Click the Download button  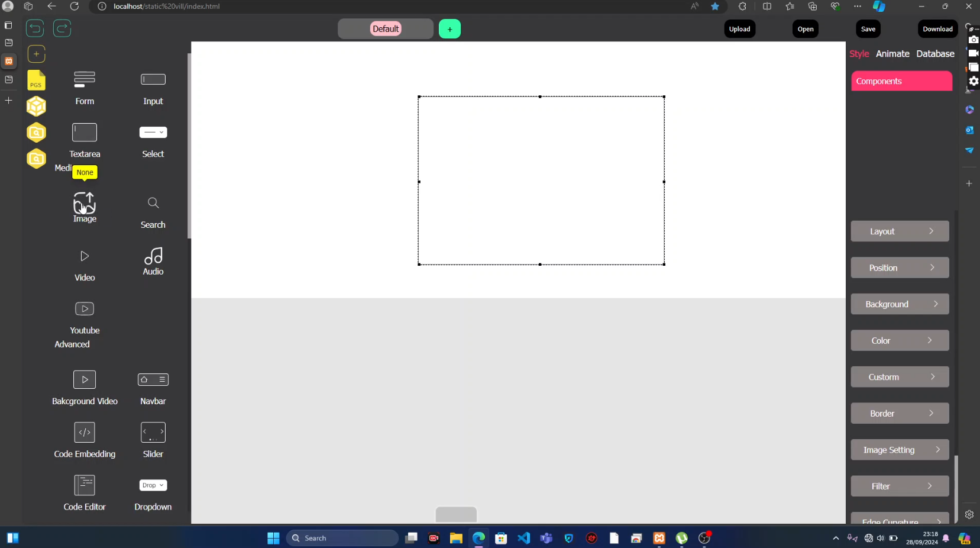click(x=937, y=29)
